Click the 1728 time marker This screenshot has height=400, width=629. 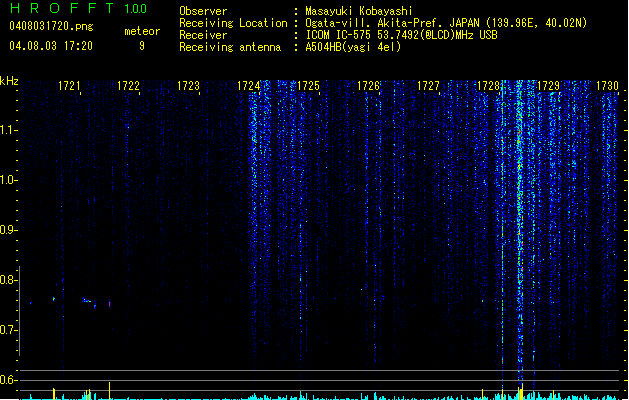pos(488,86)
